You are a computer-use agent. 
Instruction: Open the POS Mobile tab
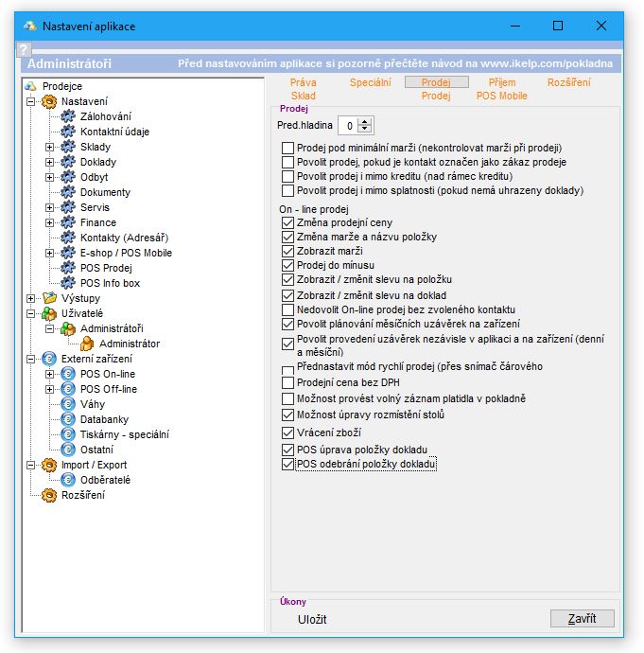(501, 96)
